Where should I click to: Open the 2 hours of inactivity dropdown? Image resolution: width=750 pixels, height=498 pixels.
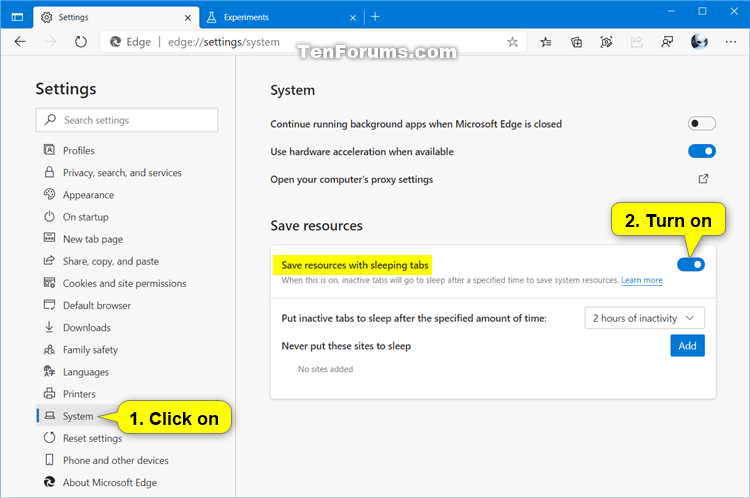[644, 318]
